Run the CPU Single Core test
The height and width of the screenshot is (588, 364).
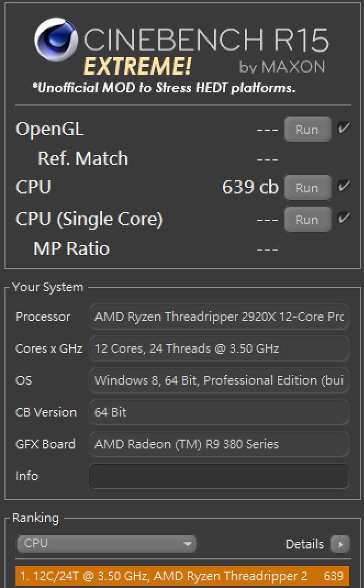307,220
